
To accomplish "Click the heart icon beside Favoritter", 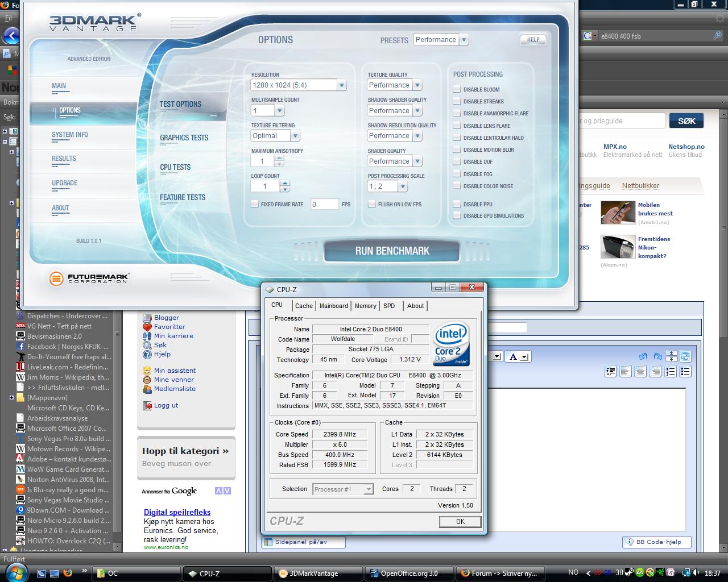I will click(147, 327).
